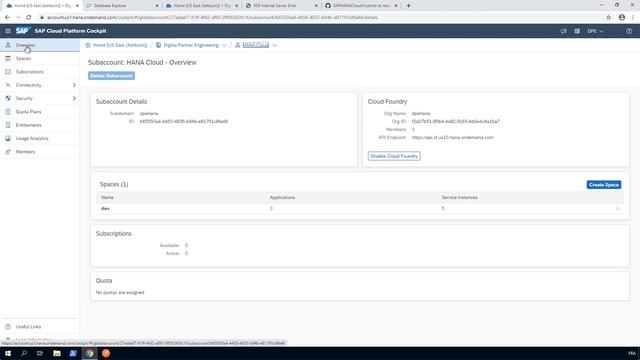
Task: Select Security in the sidebar
Action: pyautogui.click(x=24, y=98)
